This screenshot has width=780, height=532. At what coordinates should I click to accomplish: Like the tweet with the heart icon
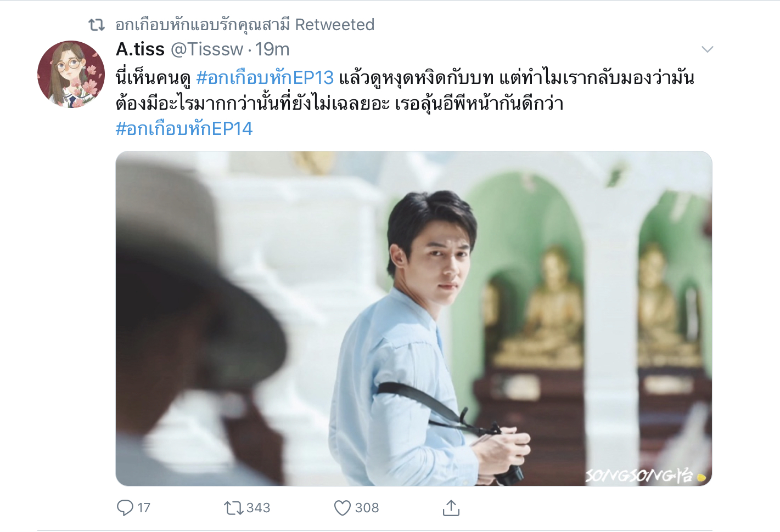pos(343,508)
